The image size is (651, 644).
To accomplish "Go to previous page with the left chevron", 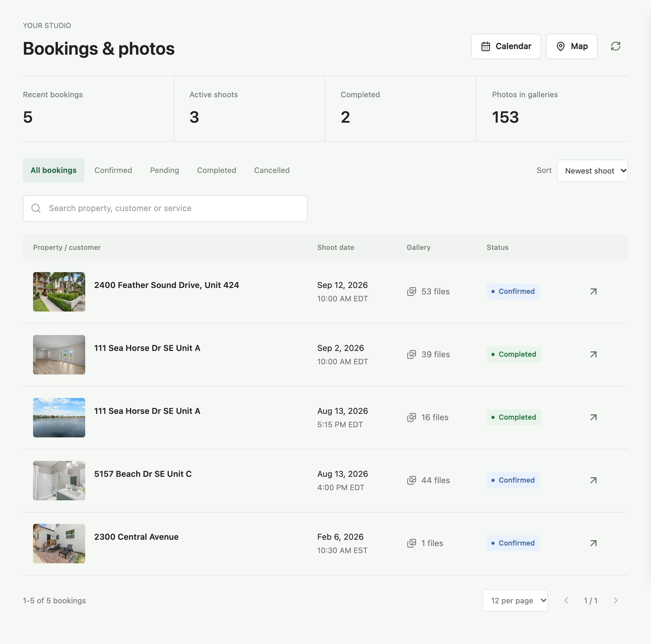I will coord(566,600).
